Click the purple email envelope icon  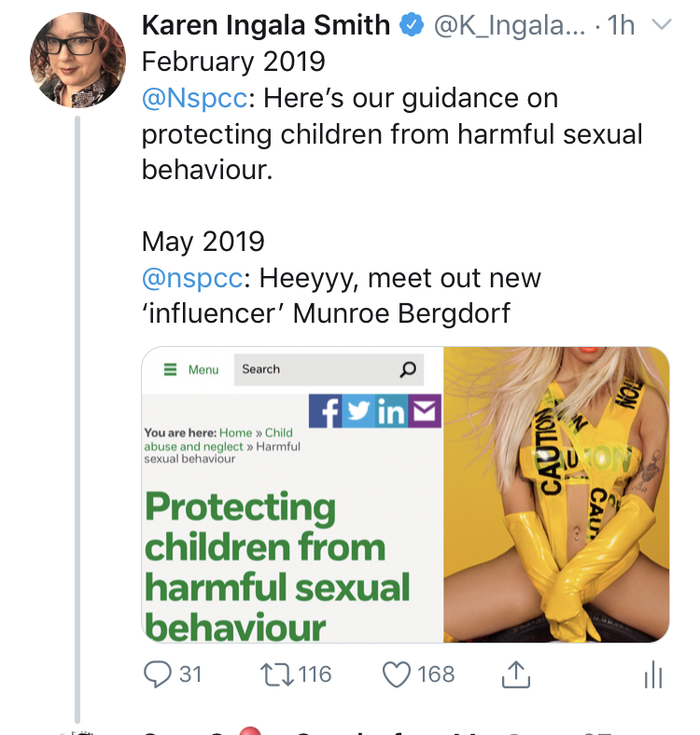coord(425,410)
